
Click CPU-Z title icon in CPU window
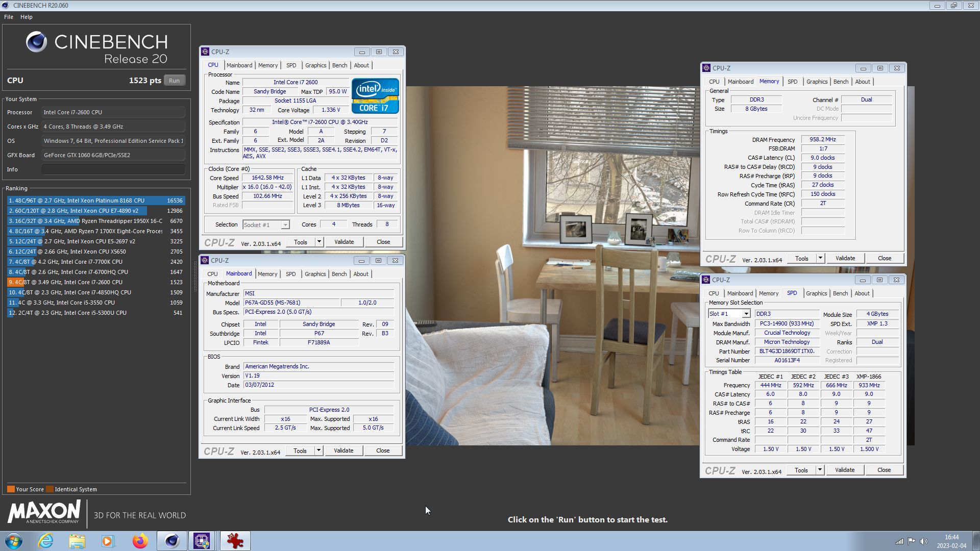205,52
